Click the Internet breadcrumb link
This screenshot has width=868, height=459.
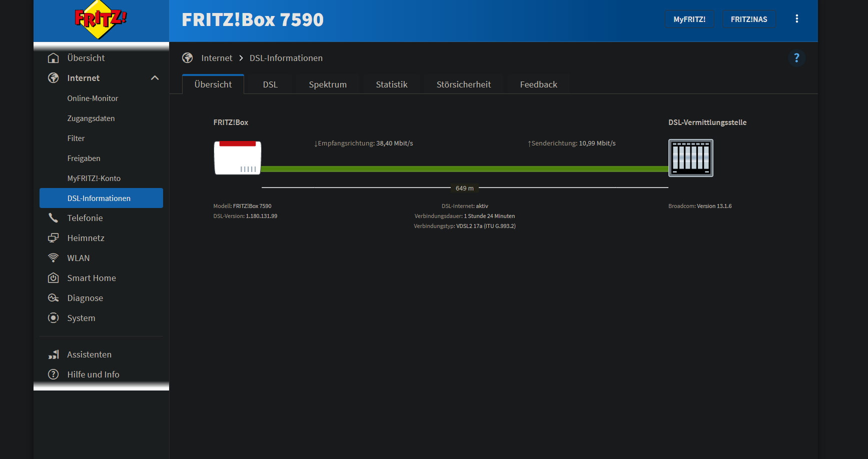(217, 58)
